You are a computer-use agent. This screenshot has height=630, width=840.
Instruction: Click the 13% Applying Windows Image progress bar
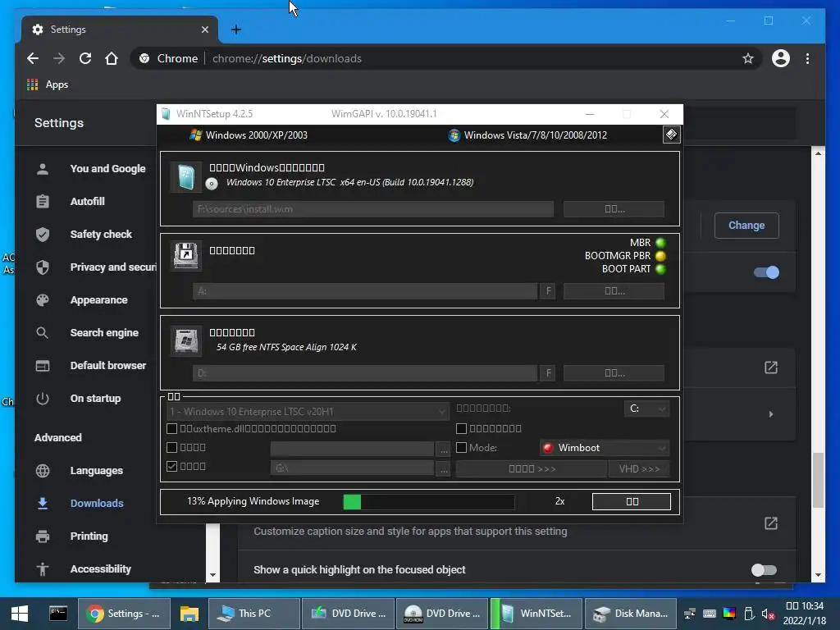428,501
